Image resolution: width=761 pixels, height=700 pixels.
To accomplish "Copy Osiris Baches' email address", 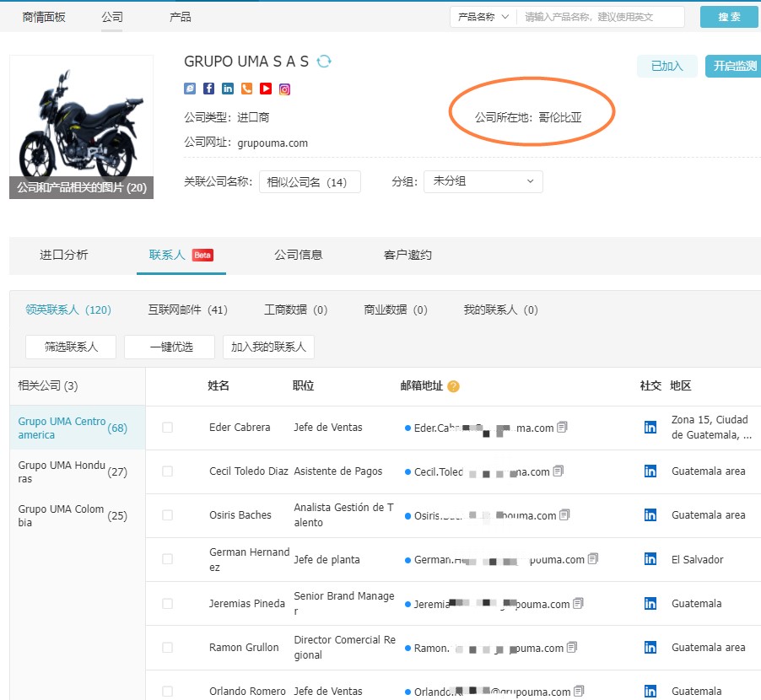I will click(564, 514).
